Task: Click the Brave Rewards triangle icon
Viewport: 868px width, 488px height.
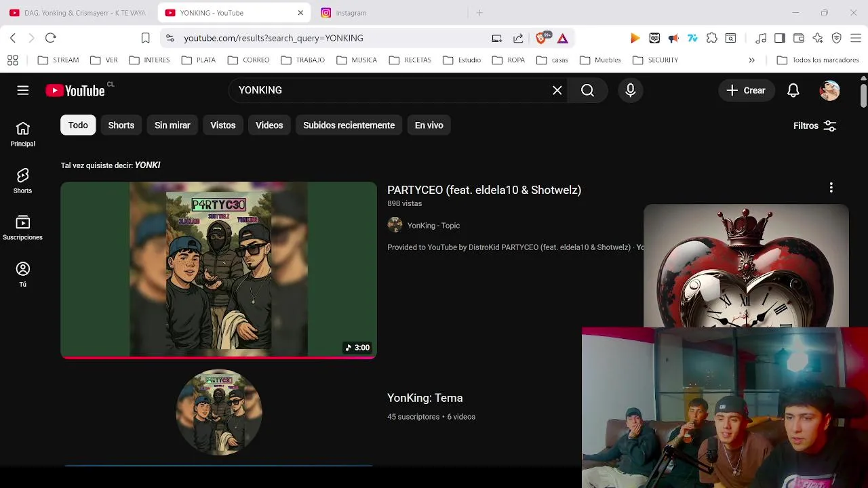Action: click(563, 38)
